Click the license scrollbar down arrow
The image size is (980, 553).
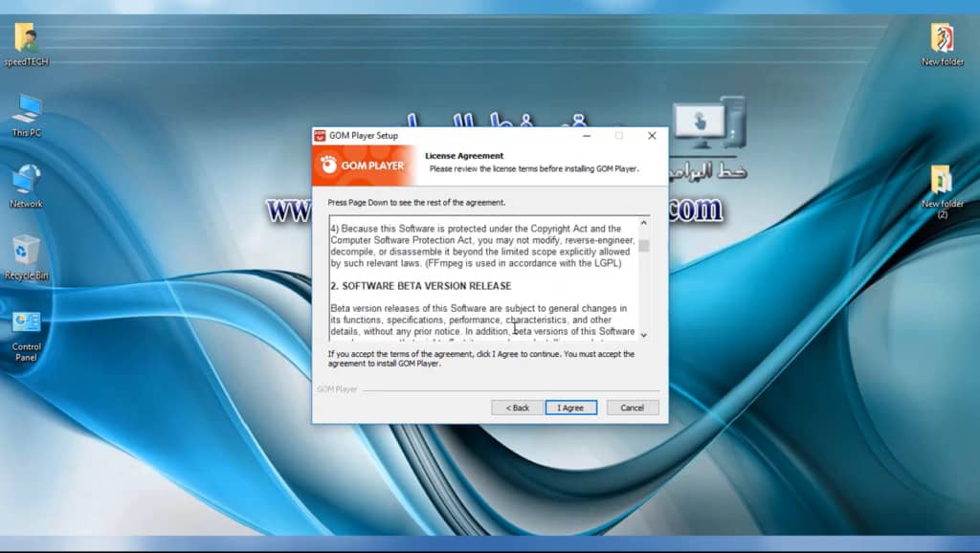click(644, 335)
